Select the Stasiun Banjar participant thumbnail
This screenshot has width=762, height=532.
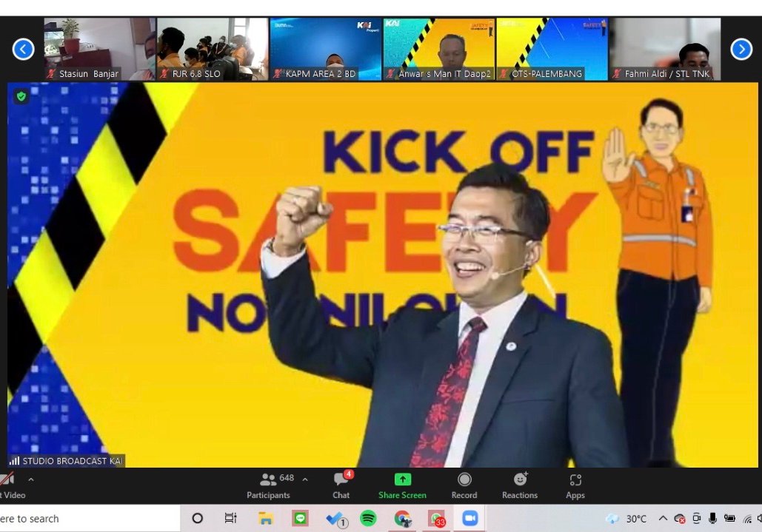pos(100,49)
